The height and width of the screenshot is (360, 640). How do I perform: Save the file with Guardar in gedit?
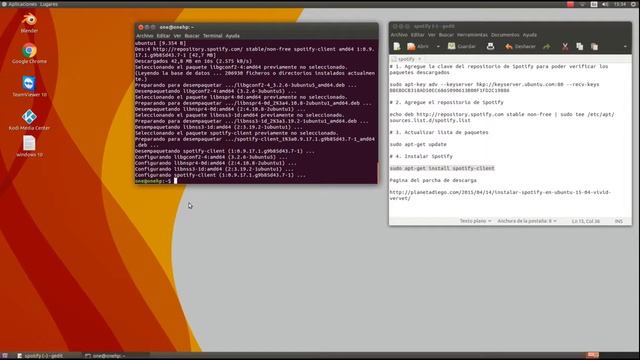pos(462,47)
